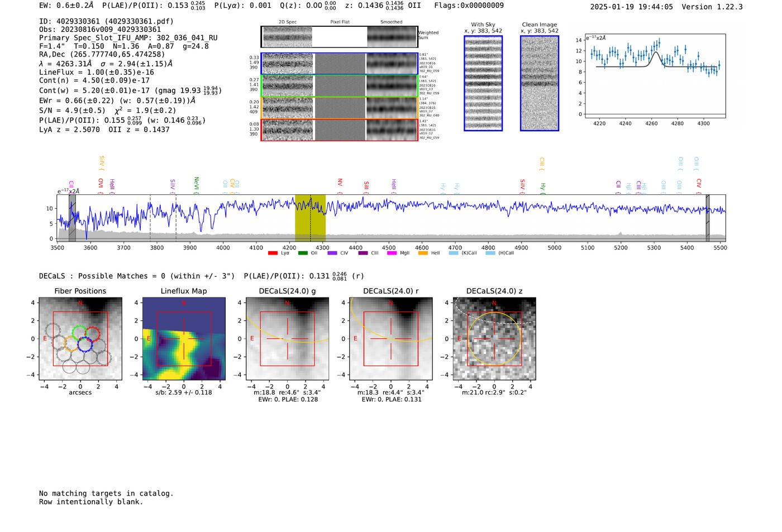Click the (K)CaII legend swatch
Image resolution: width=782 pixels, height=532 pixels.
tap(454, 253)
